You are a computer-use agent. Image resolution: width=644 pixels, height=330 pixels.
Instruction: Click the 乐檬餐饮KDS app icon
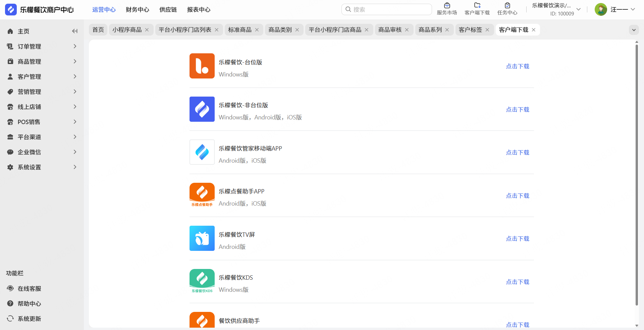tap(202, 281)
